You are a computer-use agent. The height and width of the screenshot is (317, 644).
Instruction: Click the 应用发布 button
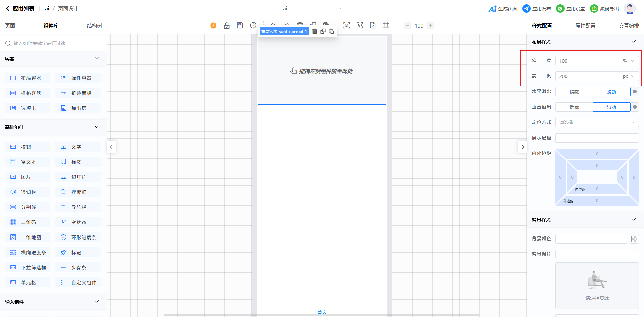(537, 9)
